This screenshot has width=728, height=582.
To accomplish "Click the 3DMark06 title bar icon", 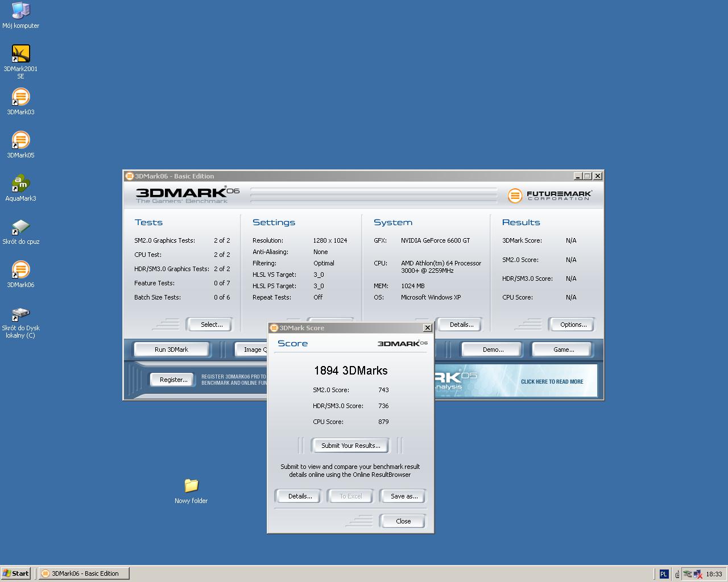I will [129, 176].
